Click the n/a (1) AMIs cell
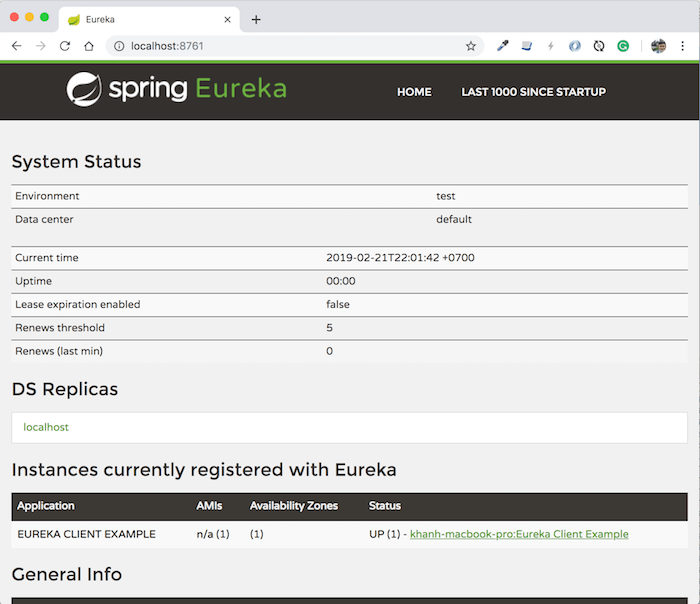 213,534
